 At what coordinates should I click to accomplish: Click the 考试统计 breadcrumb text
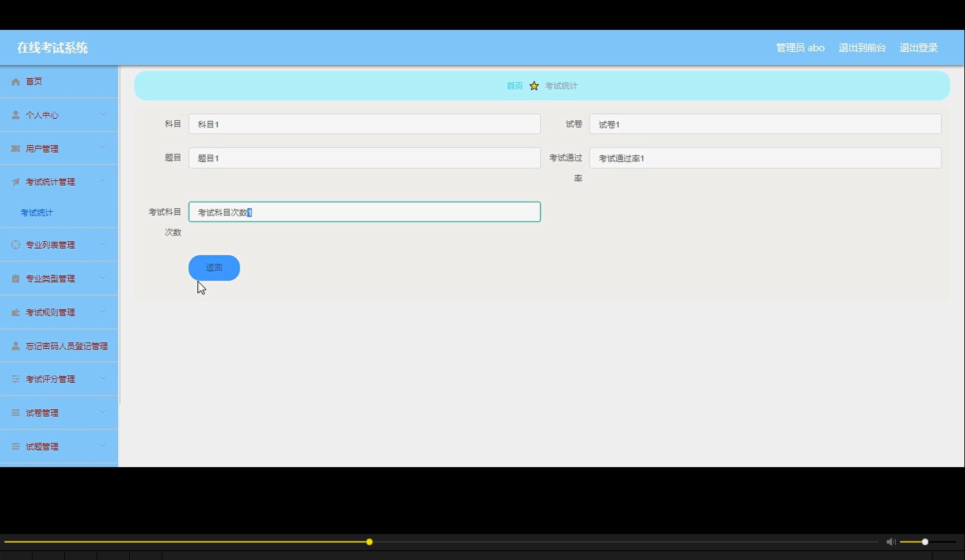point(561,86)
